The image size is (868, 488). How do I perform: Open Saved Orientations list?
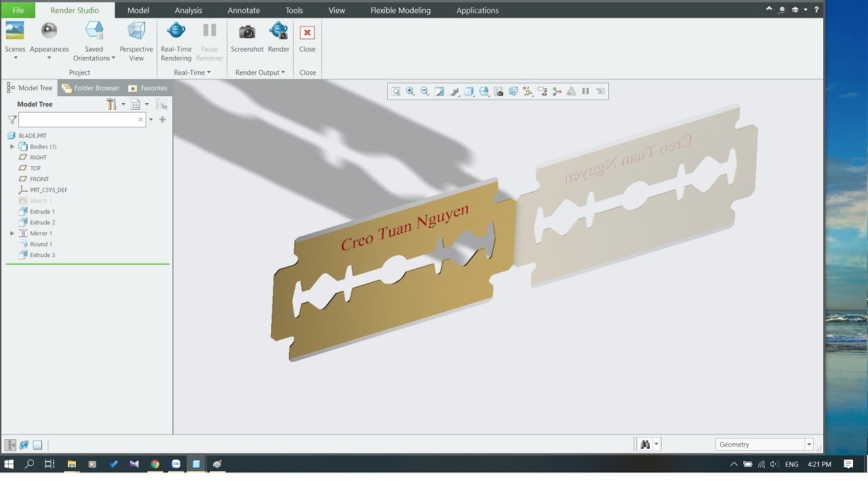pos(94,41)
